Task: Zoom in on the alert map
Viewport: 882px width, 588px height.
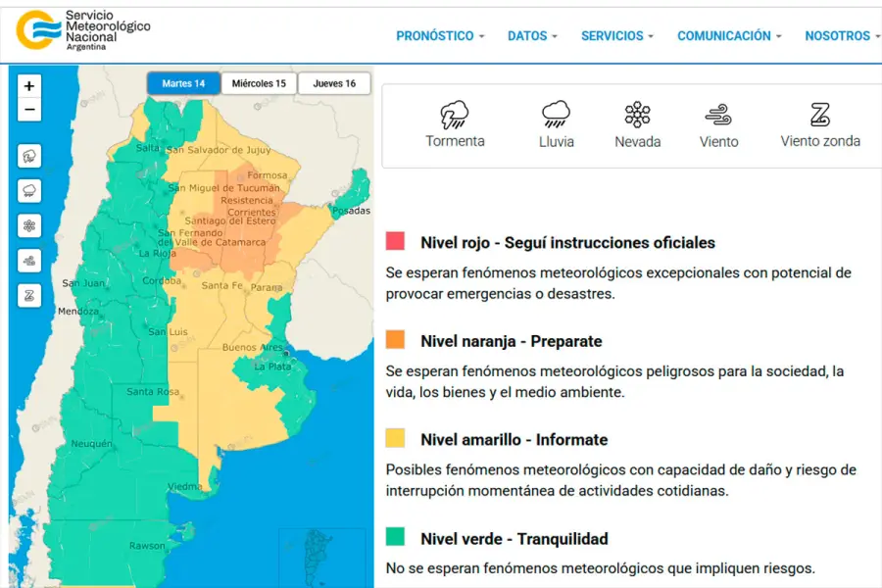Action: (x=29, y=86)
